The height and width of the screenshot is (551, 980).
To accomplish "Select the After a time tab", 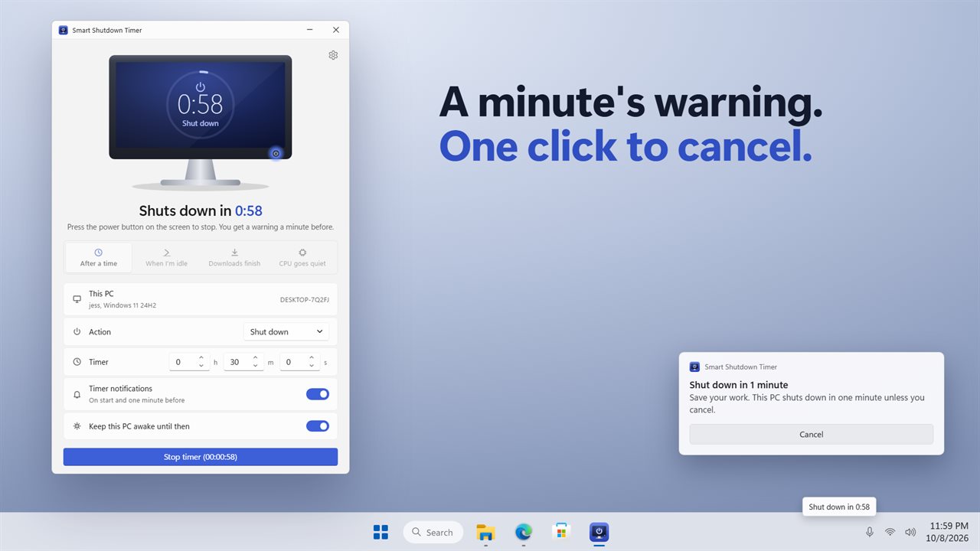I will pos(99,258).
